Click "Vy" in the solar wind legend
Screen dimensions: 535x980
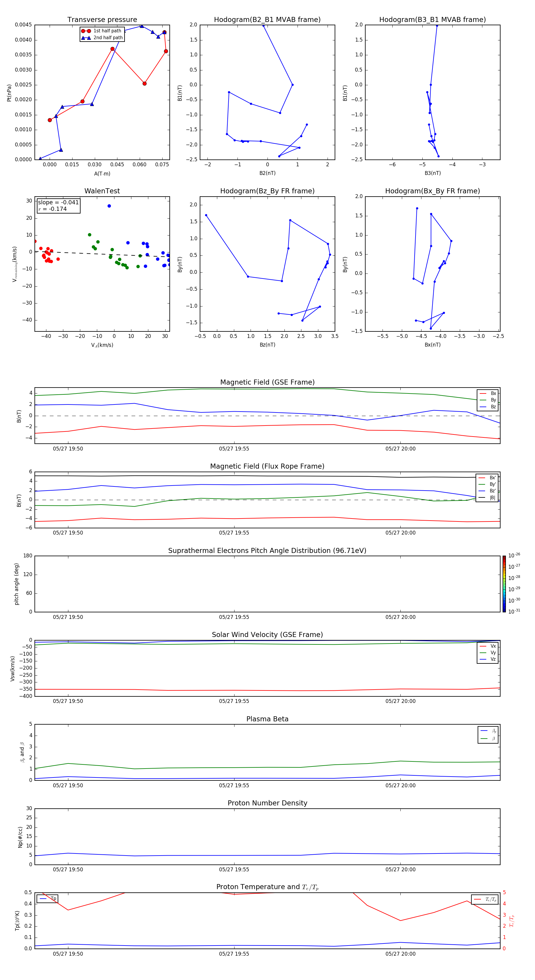click(493, 653)
